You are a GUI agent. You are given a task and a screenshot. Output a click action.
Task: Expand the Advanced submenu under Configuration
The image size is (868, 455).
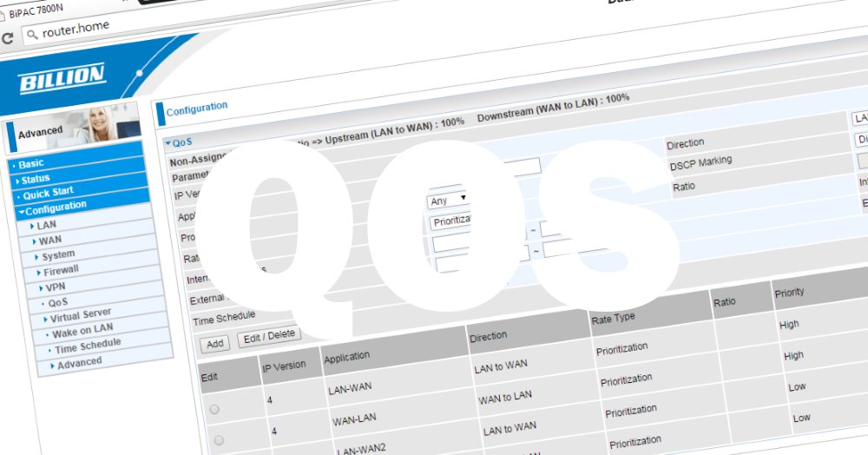click(79, 363)
